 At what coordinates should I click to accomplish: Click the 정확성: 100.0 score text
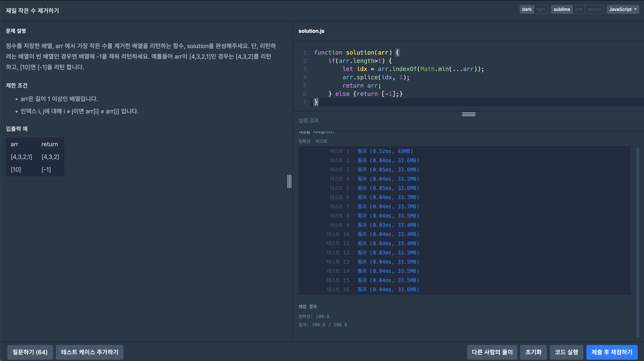pyautogui.click(x=314, y=316)
